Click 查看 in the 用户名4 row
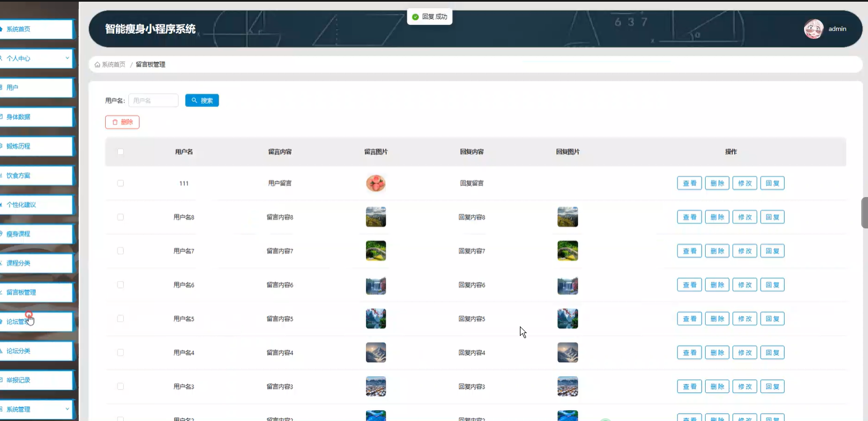 coord(689,353)
